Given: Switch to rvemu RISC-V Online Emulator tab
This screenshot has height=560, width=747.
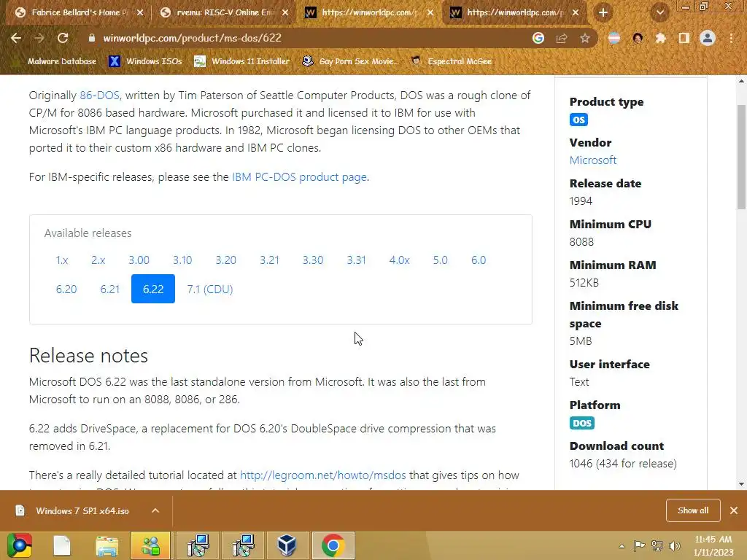Looking at the screenshot, I should click(225, 12).
